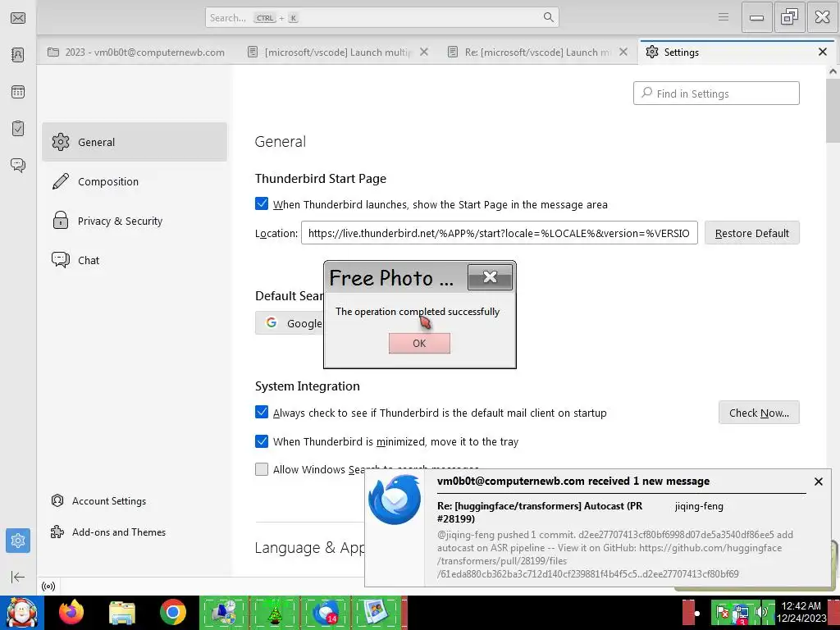Select the General settings category
This screenshot has width=840, height=630.
click(x=135, y=142)
